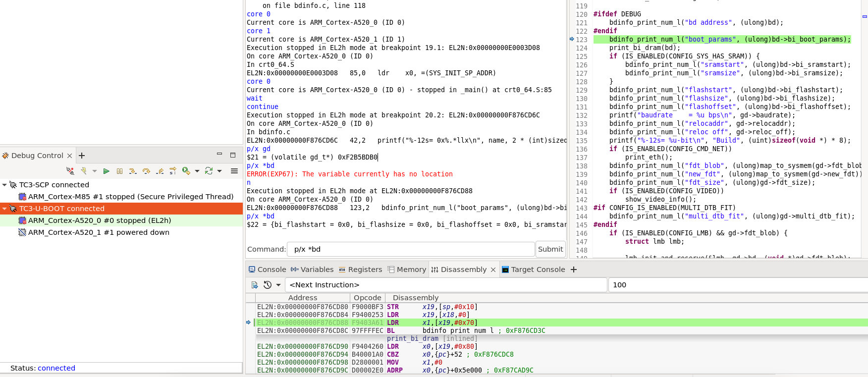Screen dimensions: 868x377
Task: Switch to the Registers tab
Action: 360,269
